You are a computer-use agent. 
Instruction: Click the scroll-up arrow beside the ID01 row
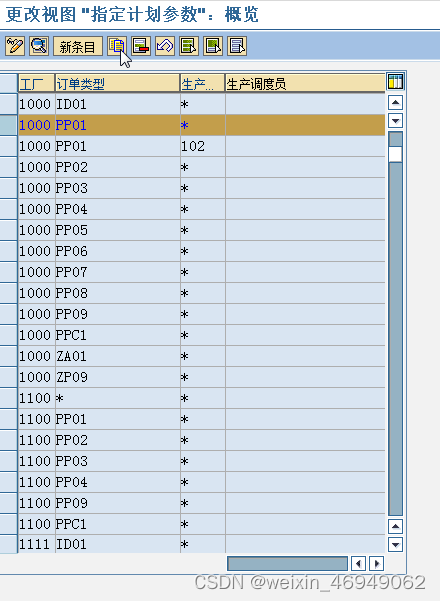point(395,102)
